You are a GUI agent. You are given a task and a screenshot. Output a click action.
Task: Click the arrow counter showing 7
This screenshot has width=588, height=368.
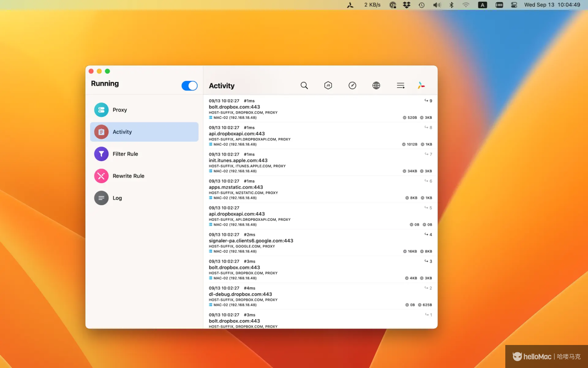point(428,154)
